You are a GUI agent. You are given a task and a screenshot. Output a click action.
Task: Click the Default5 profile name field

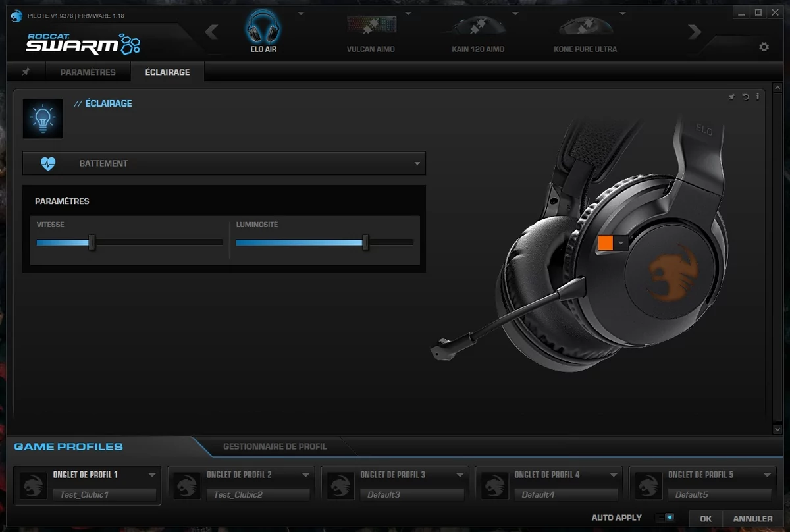(720, 494)
